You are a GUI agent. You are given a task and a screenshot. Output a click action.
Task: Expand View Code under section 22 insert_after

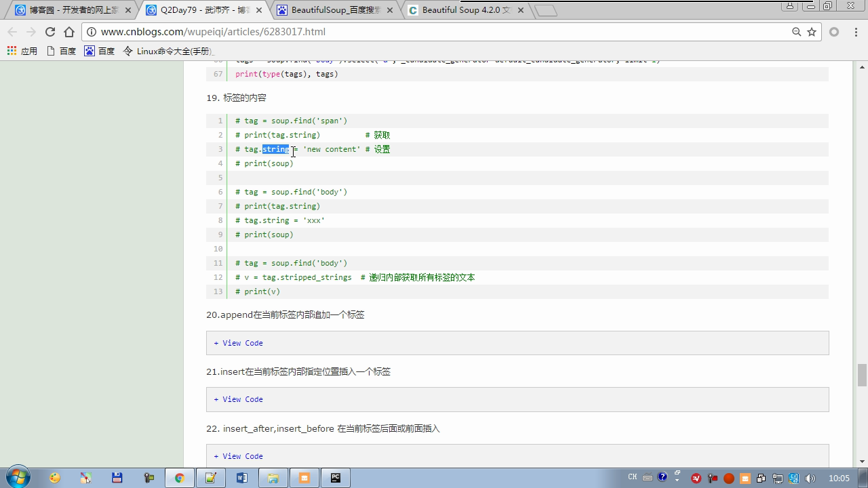click(238, 456)
